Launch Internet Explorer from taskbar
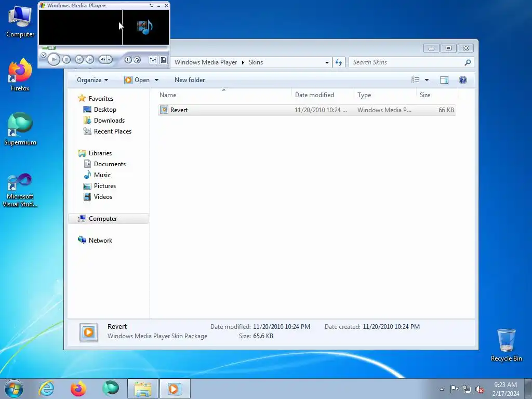 coord(46,389)
